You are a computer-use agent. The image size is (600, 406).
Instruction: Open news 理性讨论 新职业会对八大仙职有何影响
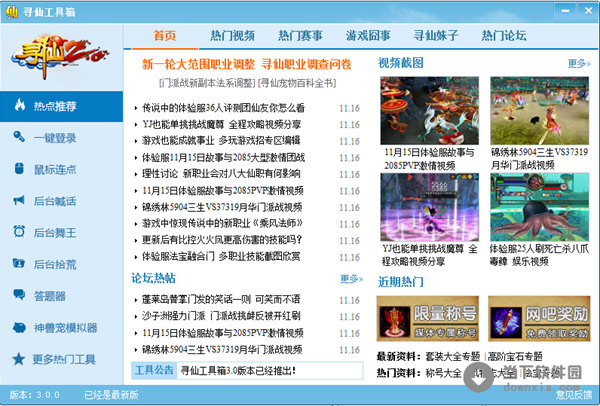[221, 174]
